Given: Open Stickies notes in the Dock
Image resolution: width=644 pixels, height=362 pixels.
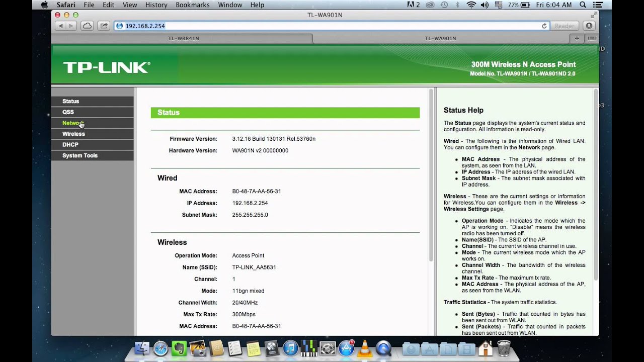Looking at the screenshot, I should [x=253, y=348].
